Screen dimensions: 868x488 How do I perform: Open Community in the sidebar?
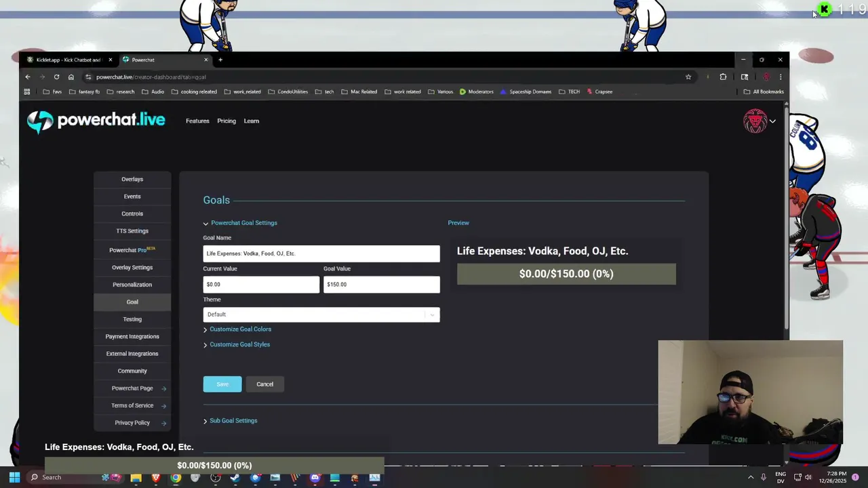132,371
